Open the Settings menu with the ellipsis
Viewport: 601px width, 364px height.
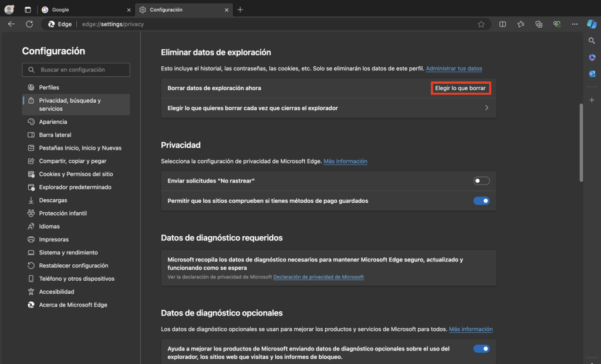575,24
